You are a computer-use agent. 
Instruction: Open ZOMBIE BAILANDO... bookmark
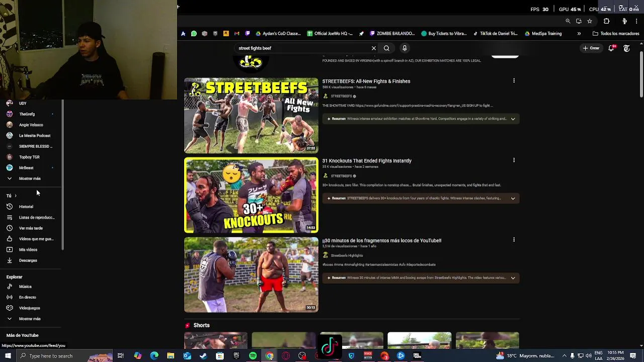pyautogui.click(x=392, y=34)
